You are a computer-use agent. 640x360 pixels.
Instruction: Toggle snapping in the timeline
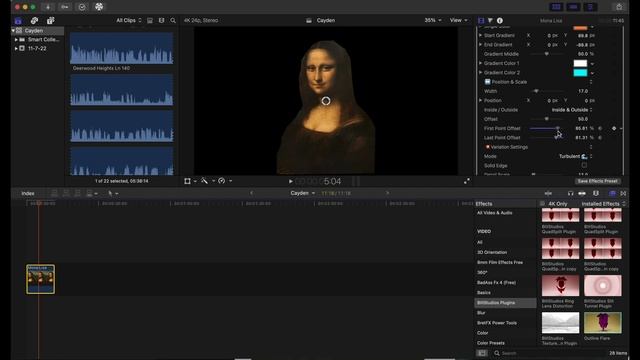click(582, 193)
